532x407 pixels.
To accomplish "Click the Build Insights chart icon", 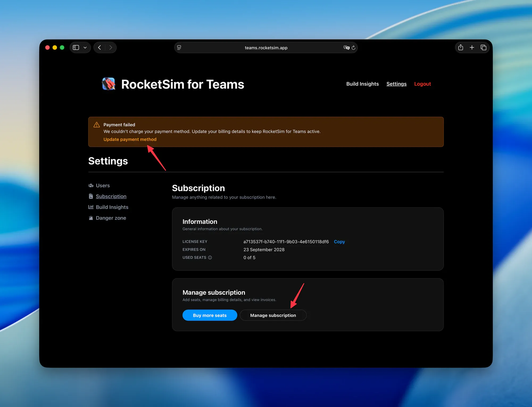I will [91, 207].
